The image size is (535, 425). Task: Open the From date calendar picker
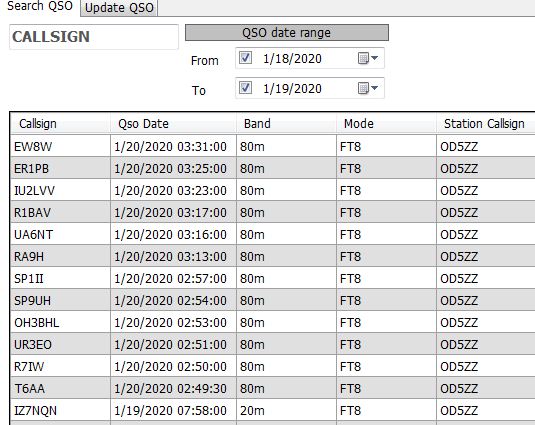pos(368,58)
